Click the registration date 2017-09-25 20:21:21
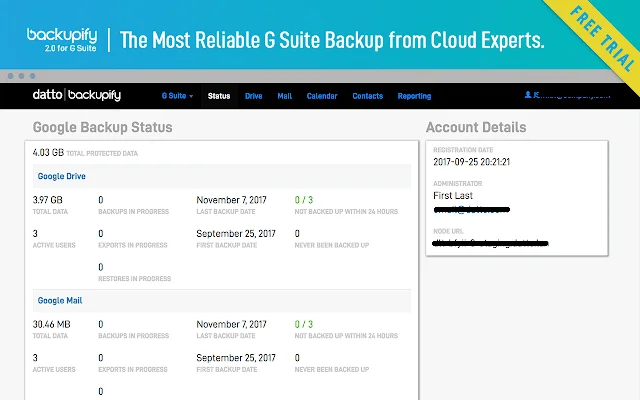640x400 pixels. point(471,162)
